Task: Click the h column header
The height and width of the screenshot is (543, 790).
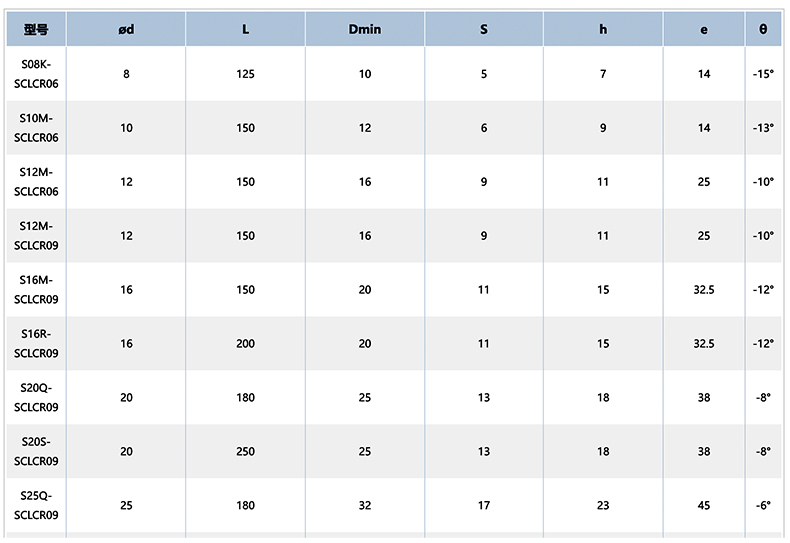Action: tap(603, 29)
